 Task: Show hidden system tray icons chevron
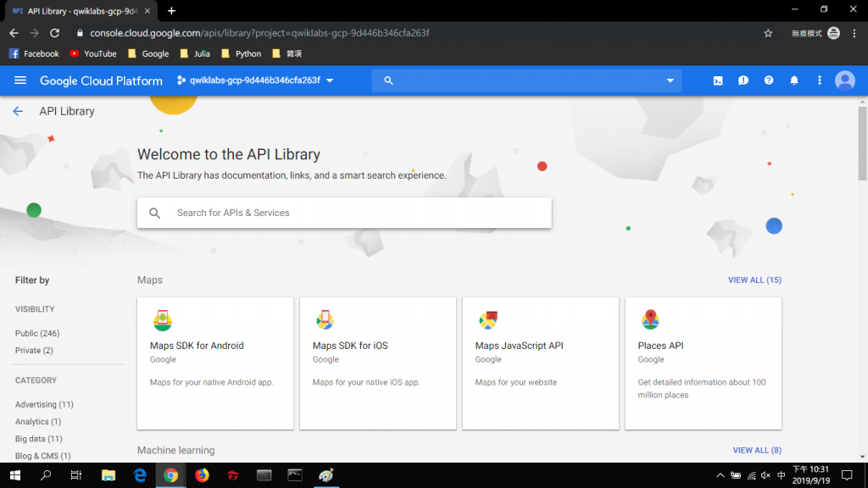point(721,475)
